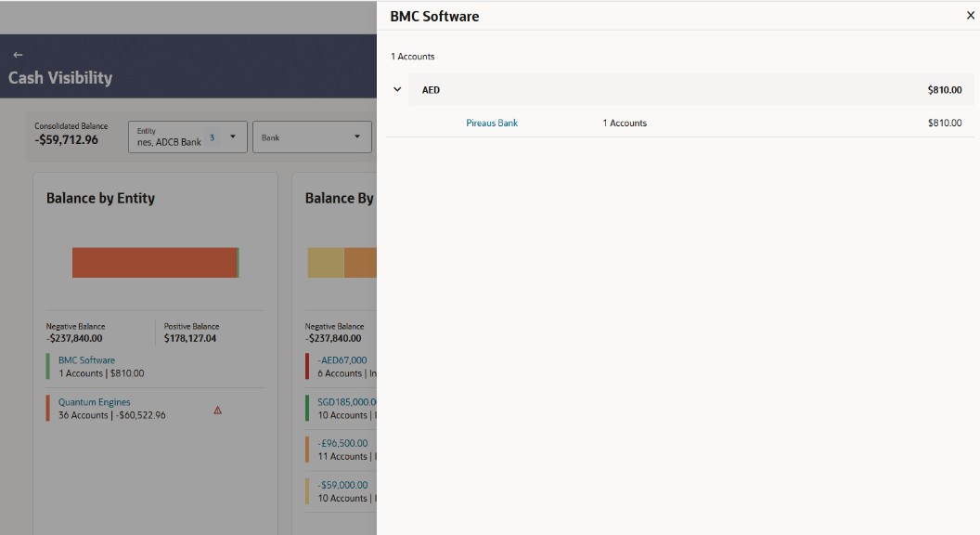980x535 pixels.
Task: Click the red bar in Balance by Entity chart
Action: 154,262
